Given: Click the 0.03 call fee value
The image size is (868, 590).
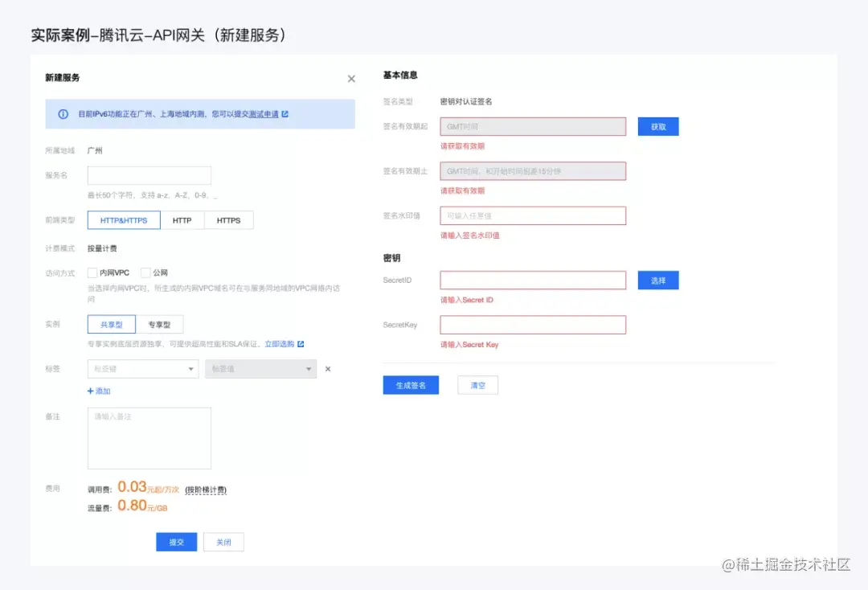Looking at the screenshot, I should click(x=132, y=487).
